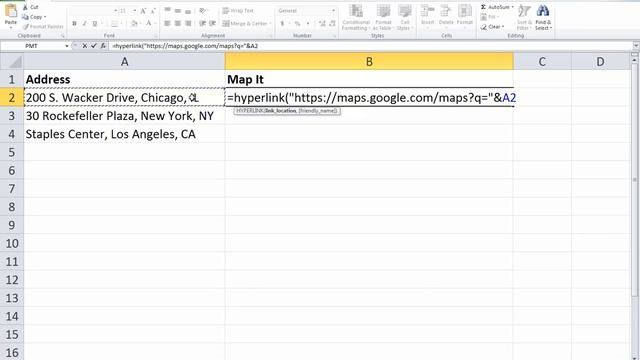Screen dimensions: 640x360
Task: Decrease decimal places
Action: [332, 24]
